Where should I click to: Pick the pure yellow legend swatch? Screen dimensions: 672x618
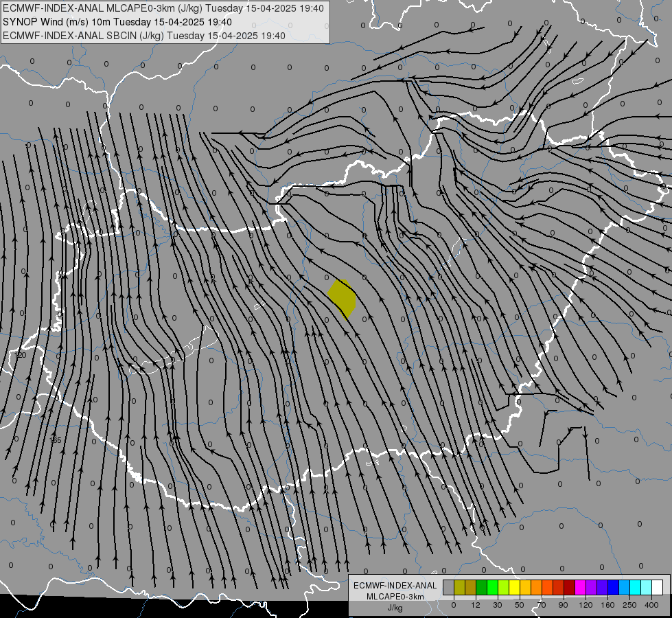click(x=515, y=587)
